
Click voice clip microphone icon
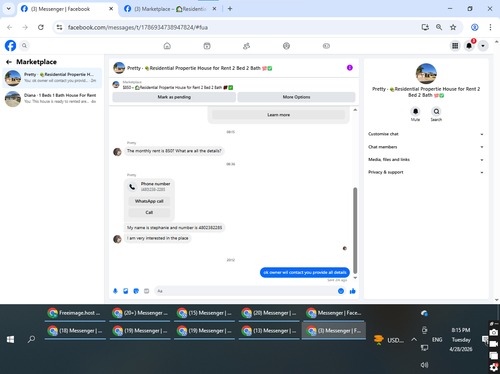coord(115,291)
